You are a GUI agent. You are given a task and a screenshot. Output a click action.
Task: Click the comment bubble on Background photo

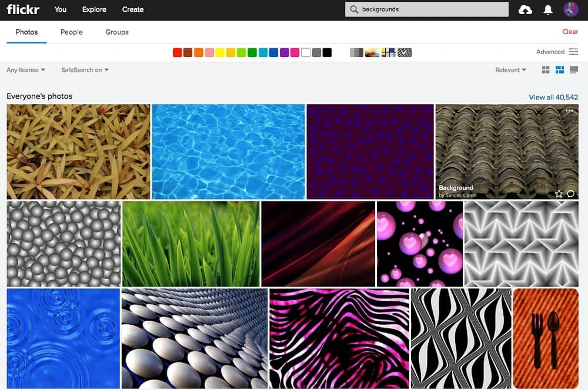pyautogui.click(x=570, y=194)
